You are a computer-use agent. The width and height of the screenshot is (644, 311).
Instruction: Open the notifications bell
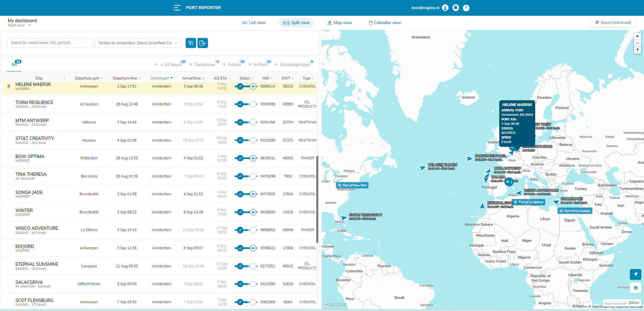456,8
